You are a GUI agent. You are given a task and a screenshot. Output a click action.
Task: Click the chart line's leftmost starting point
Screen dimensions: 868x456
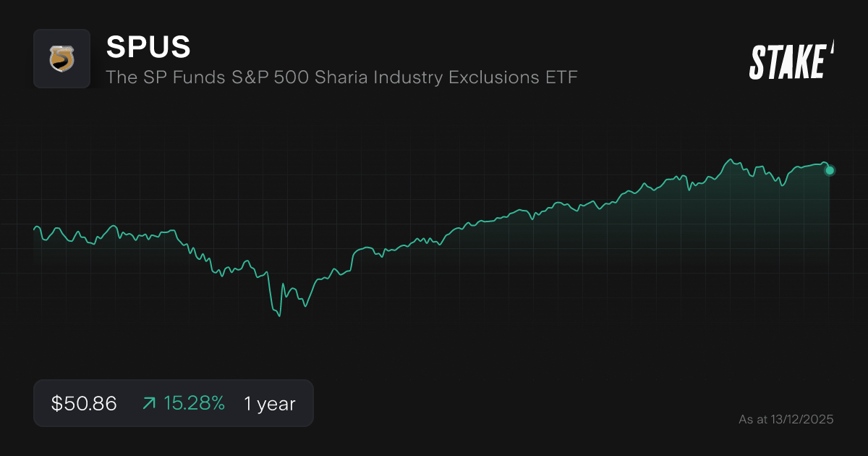pyautogui.click(x=34, y=229)
